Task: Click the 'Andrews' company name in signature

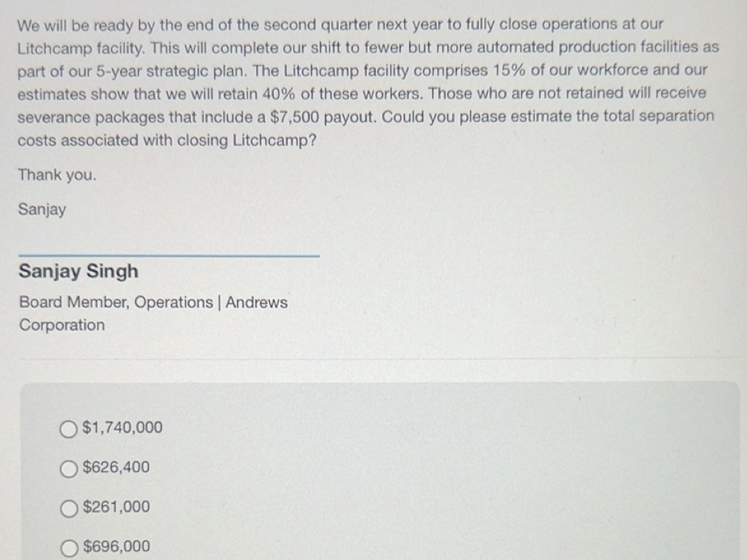Action: click(x=256, y=303)
